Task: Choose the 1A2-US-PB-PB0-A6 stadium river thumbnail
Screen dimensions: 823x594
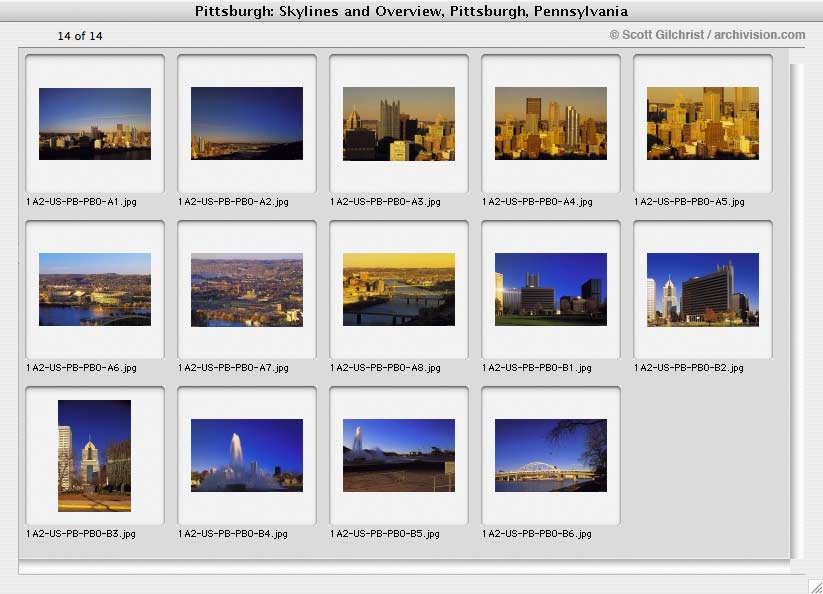Action: [x=95, y=290]
